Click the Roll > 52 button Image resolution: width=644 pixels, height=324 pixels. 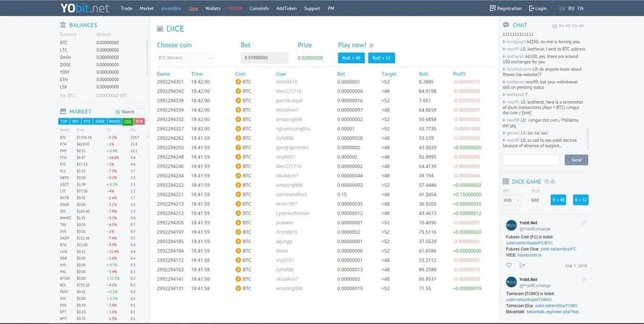(x=381, y=58)
